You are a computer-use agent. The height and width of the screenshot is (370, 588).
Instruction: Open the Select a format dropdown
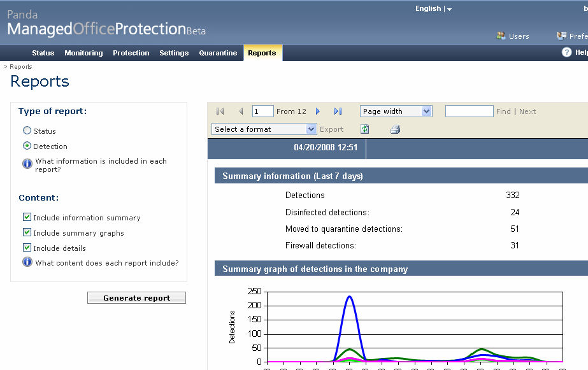[264, 129]
